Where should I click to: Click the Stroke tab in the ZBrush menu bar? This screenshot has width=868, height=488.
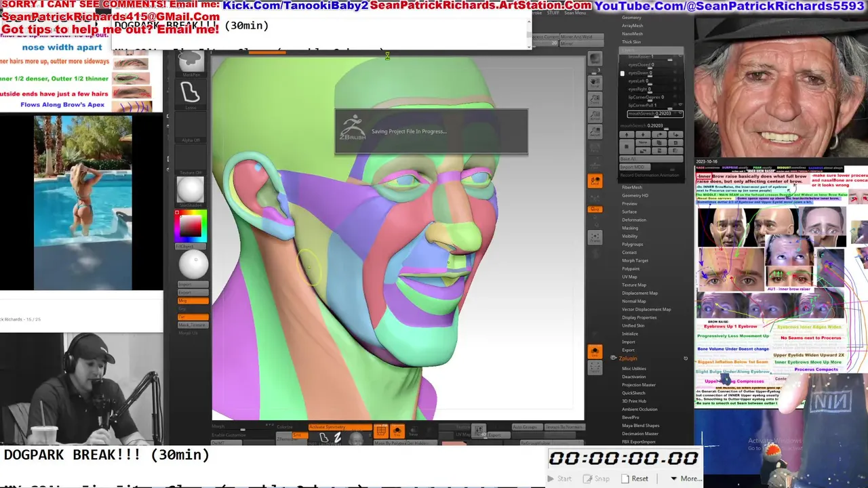pyautogui.click(x=537, y=12)
